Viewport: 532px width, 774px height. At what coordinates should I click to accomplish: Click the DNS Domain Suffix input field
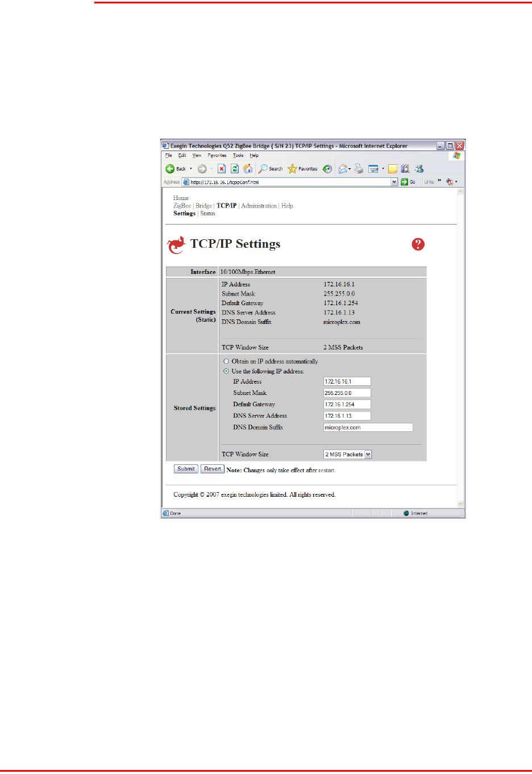[x=368, y=427]
